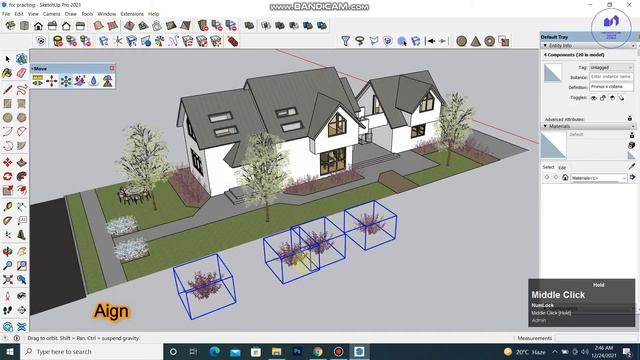Activate the Line pencil tool
This screenshot has height=360, width=640.
(7, 89)
